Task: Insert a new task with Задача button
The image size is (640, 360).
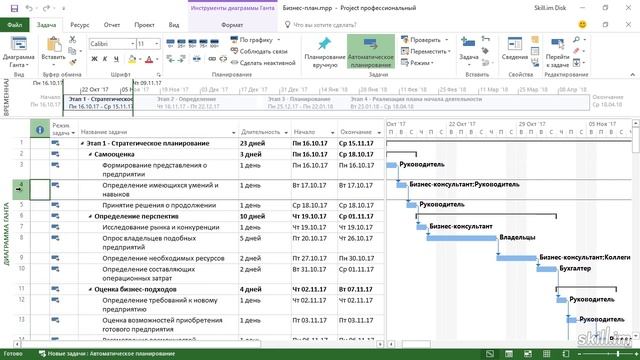Action: [x=468, y=52]
